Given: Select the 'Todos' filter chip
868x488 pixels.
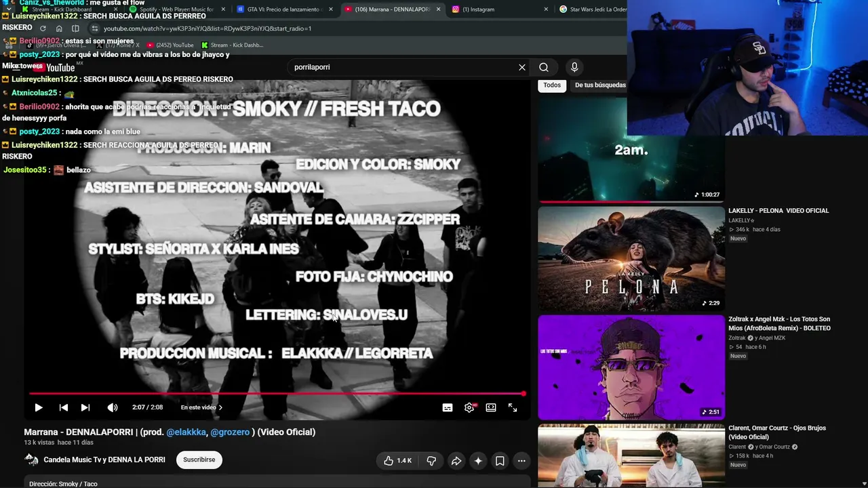Looking at the screenshot, I should (x=552, y=85).
